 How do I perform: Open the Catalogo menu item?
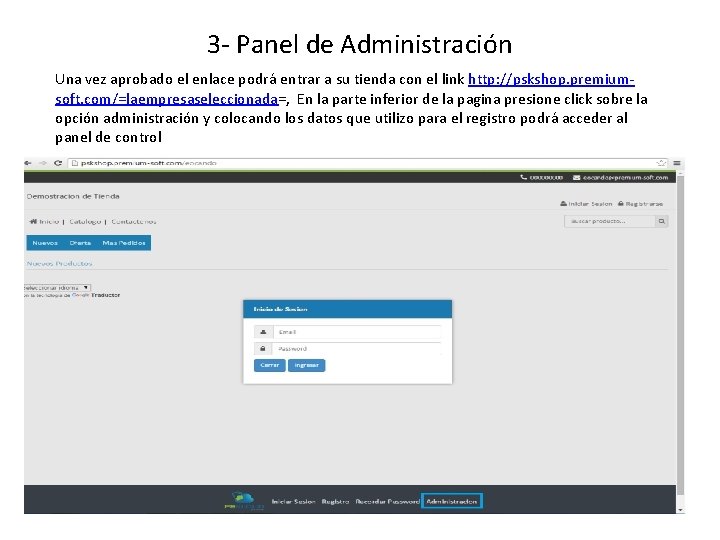point(85,221)
